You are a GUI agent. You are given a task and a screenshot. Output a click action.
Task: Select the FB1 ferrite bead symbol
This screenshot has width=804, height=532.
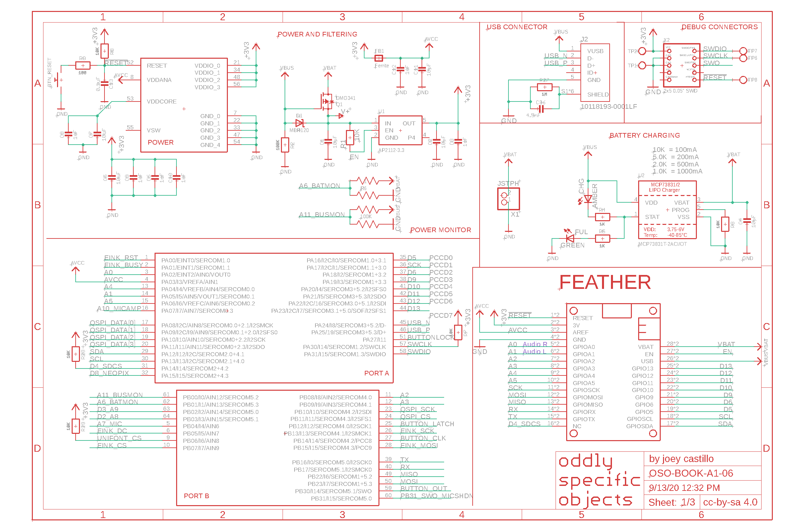(x=378, y=58)
